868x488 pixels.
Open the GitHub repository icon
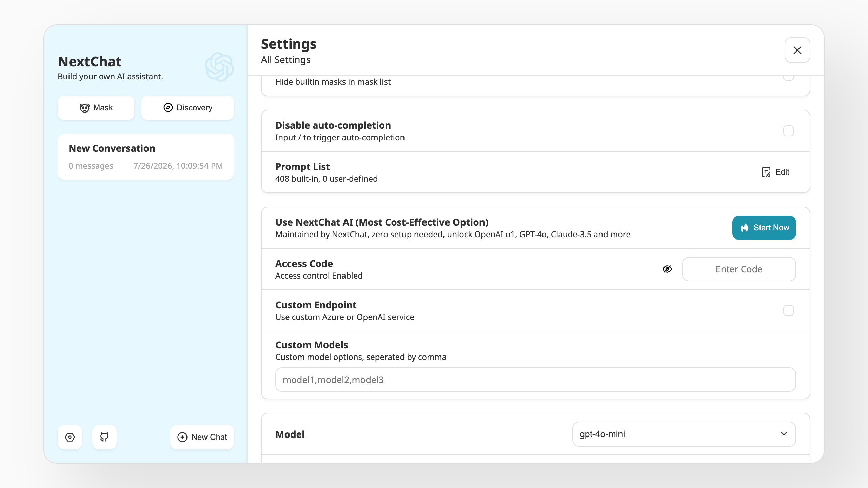(104, 437)
